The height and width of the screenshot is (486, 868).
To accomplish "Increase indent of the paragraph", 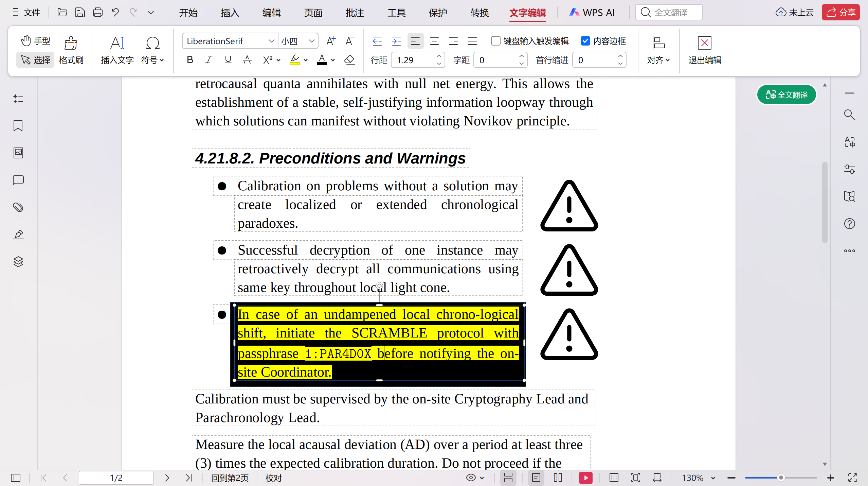I will point(396,41).
